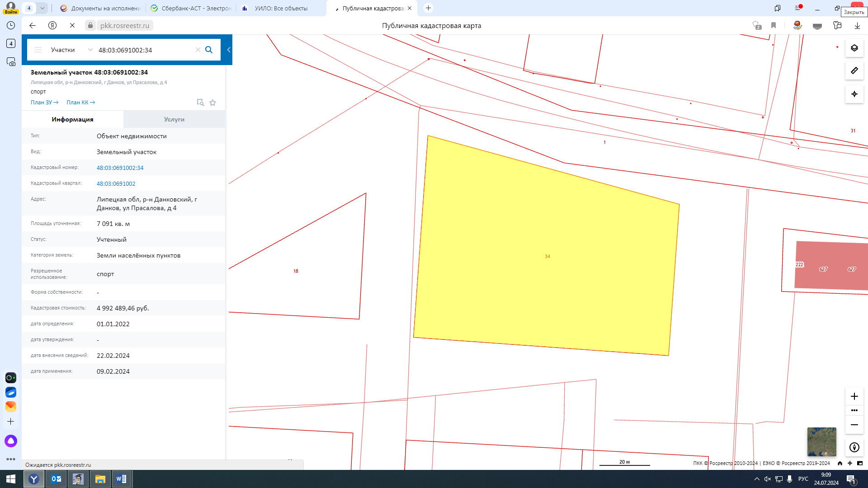This screenshot has width=868, height=488.
Task: Open the map layers panel
Action: pyautogui.click(x=854, y=48)
